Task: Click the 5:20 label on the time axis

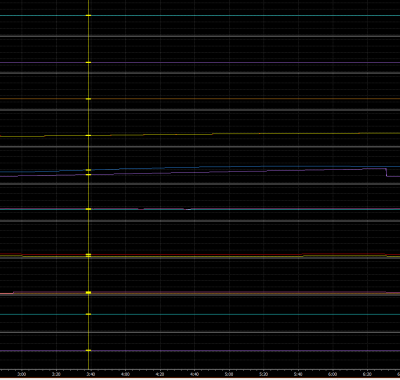Action: point(263,374)
